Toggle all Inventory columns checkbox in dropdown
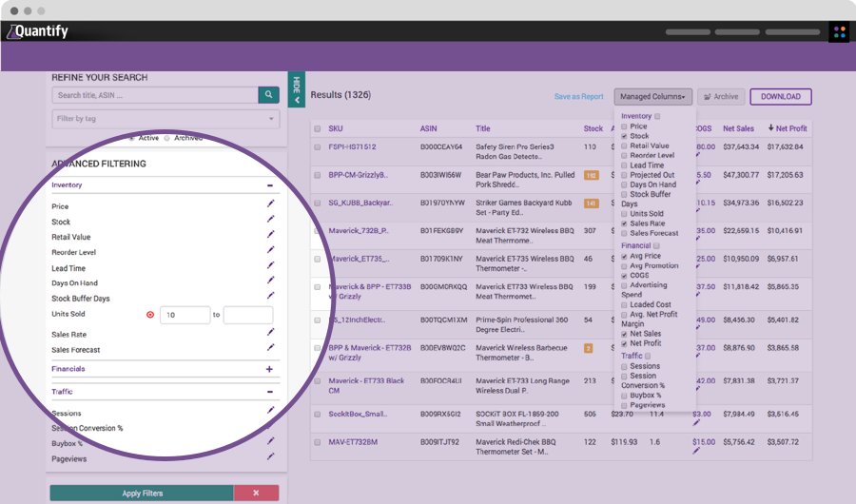856x504 pixels. tap(657, 116)
